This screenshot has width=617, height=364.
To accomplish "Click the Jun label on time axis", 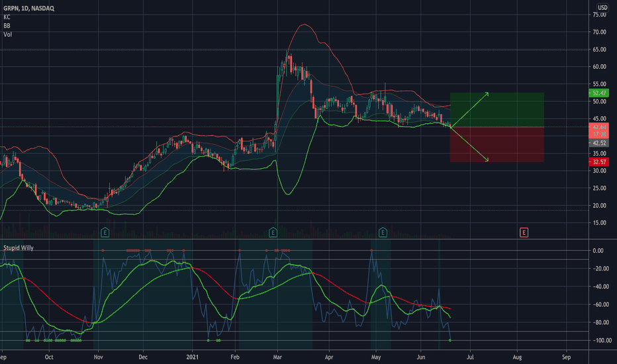I will click(421, 357).
